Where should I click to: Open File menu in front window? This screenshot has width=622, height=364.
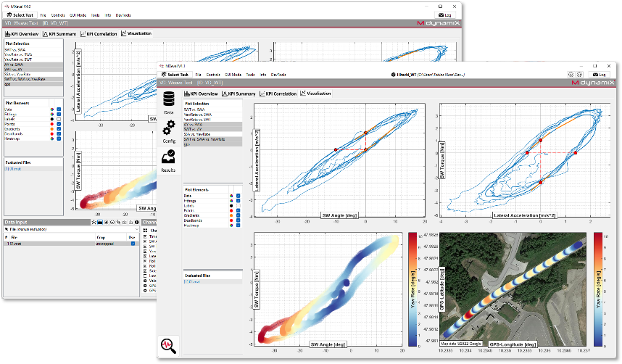(199, 75)
